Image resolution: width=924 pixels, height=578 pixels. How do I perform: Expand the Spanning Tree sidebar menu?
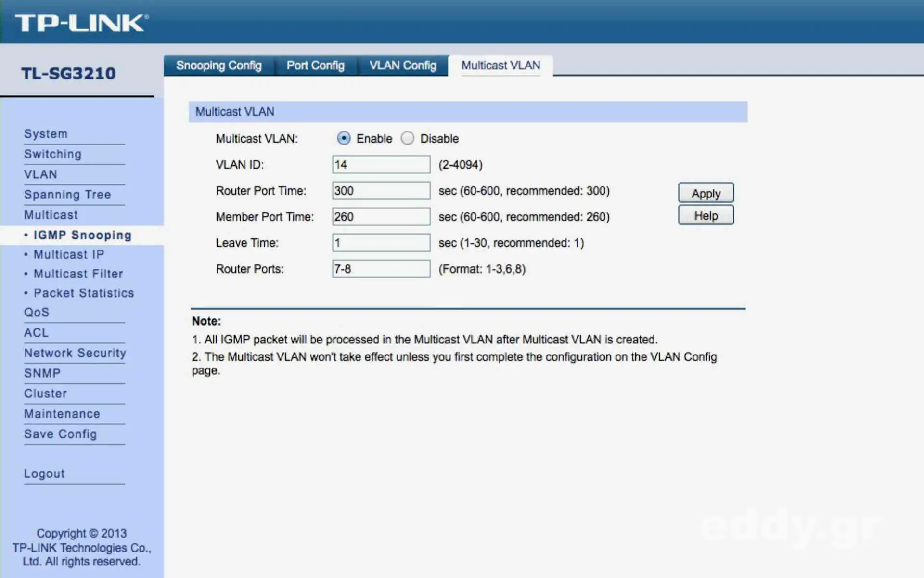click(67, 195)
